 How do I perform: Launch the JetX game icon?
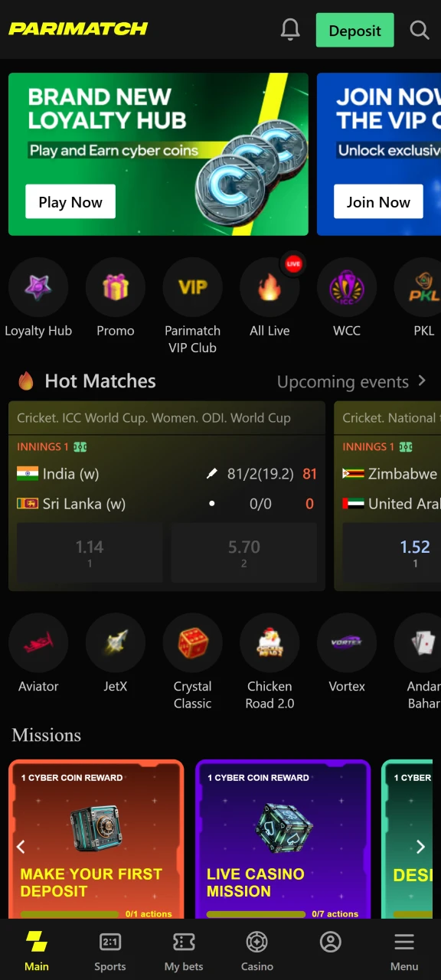(116, 644)
